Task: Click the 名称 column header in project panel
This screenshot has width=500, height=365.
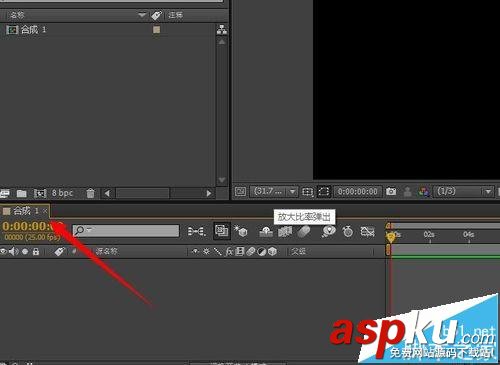Action: tap(17, 15)
